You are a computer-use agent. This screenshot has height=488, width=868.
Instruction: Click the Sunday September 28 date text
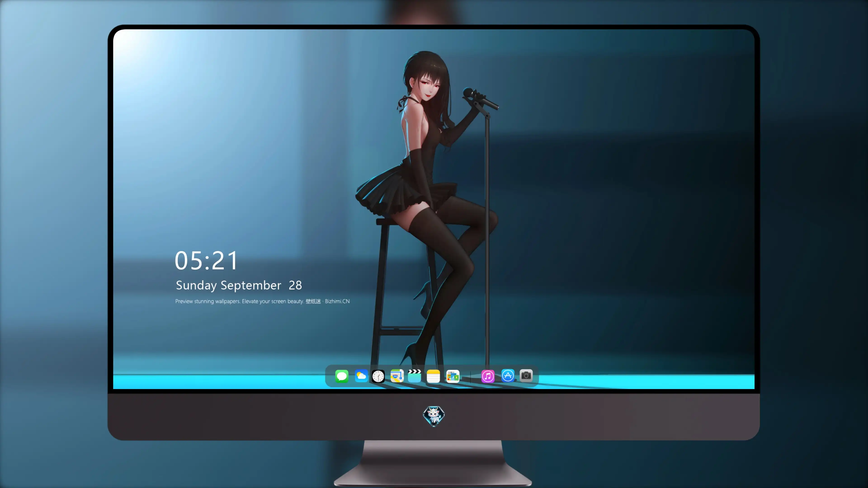(x=239, y=286)
